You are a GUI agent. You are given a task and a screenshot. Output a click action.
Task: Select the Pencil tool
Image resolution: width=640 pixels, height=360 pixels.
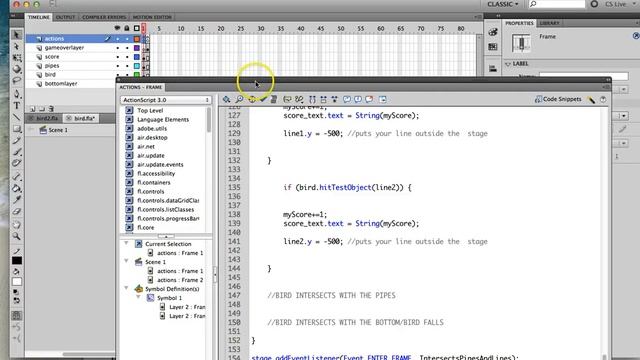coord(17,140)
